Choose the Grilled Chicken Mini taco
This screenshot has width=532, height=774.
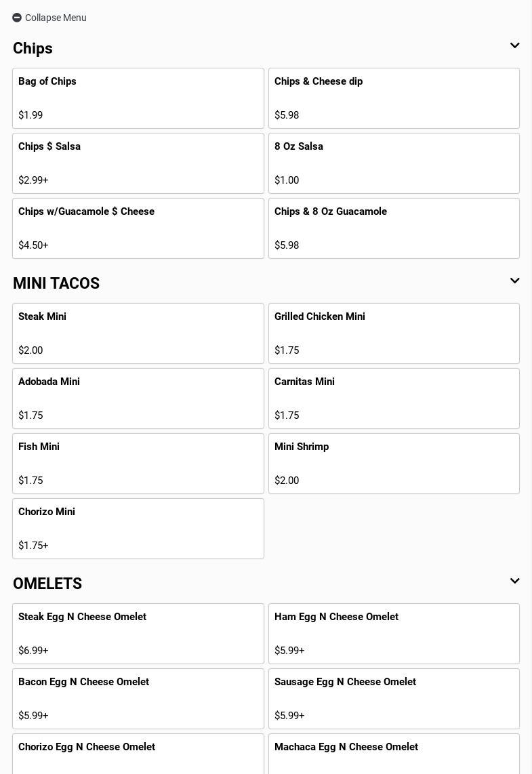coord(394,333)
